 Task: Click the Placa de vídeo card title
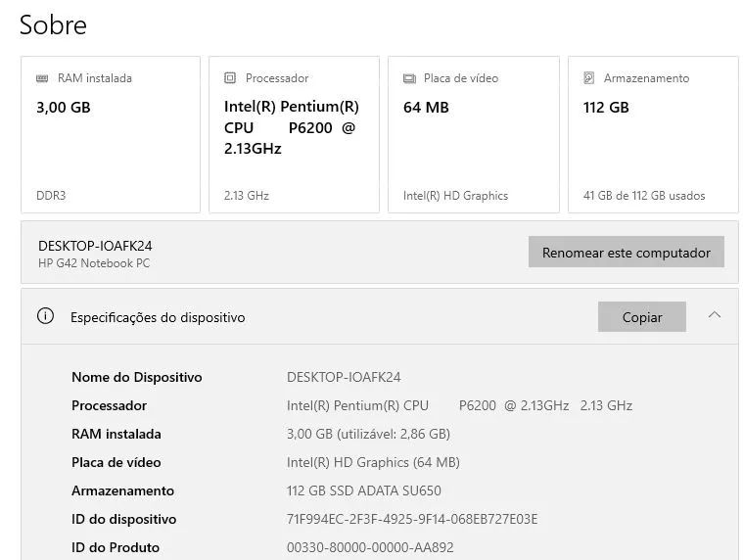(461, 78)
